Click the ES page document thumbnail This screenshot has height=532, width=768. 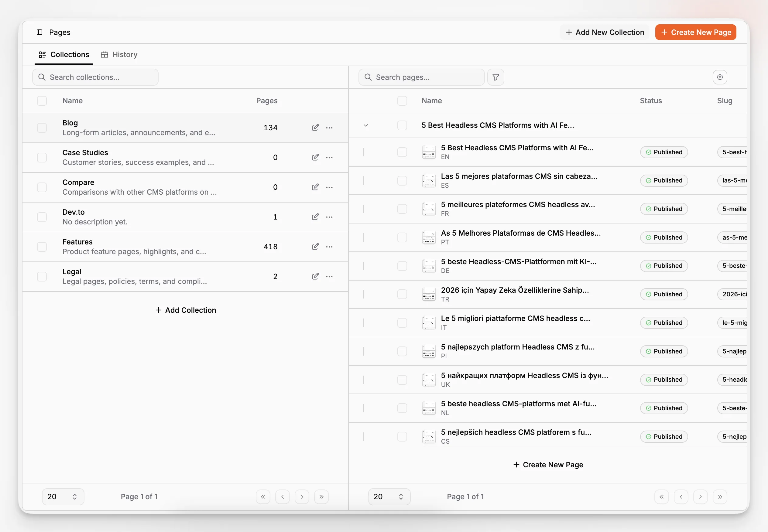(x=429, y=181)
